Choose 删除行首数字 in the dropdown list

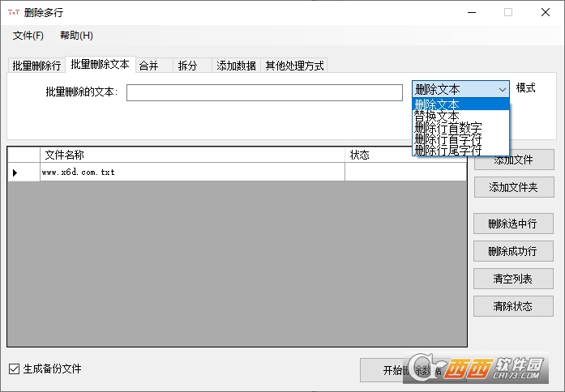click(447, 127)
